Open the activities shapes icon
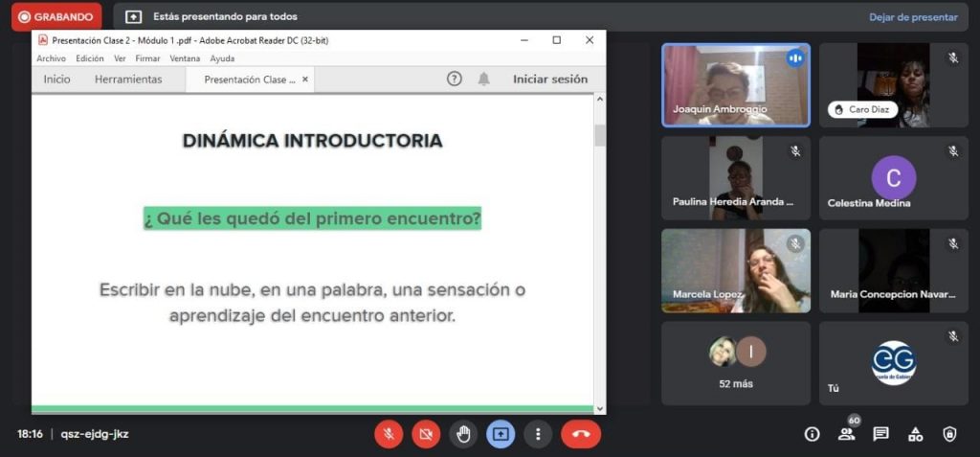 click(x=915, y=434)
